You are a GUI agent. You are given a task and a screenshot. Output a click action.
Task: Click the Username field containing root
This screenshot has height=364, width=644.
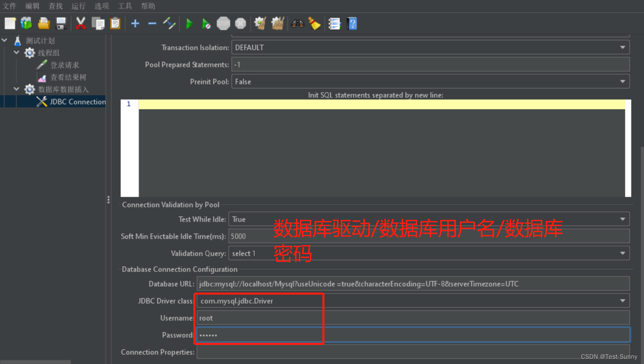[413, 318]
